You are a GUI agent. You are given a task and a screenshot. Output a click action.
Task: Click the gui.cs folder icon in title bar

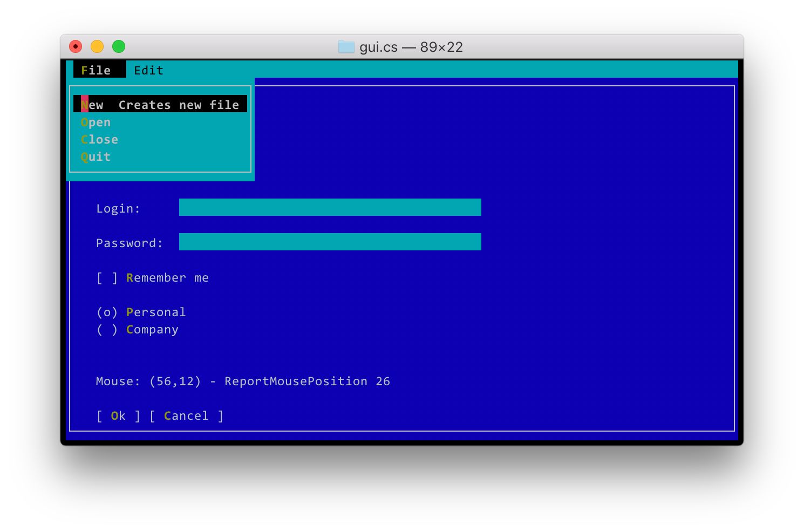click(x=345, y=47)
